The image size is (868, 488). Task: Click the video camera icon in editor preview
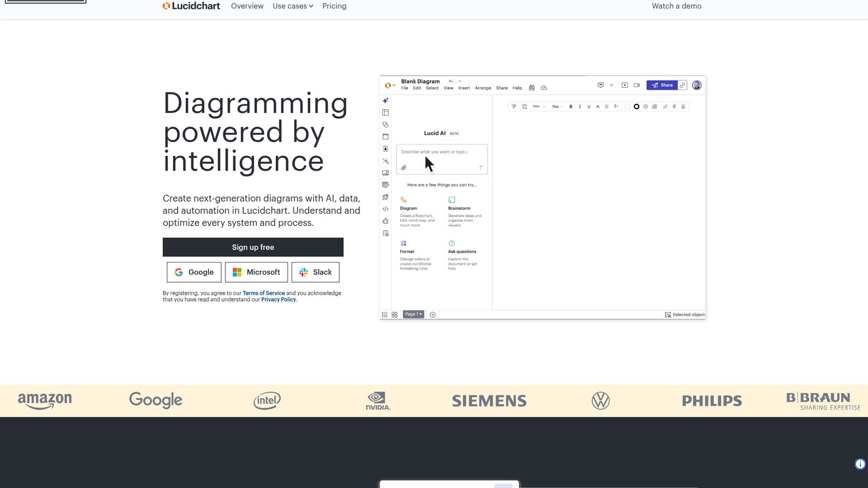(x=637, y=85)
